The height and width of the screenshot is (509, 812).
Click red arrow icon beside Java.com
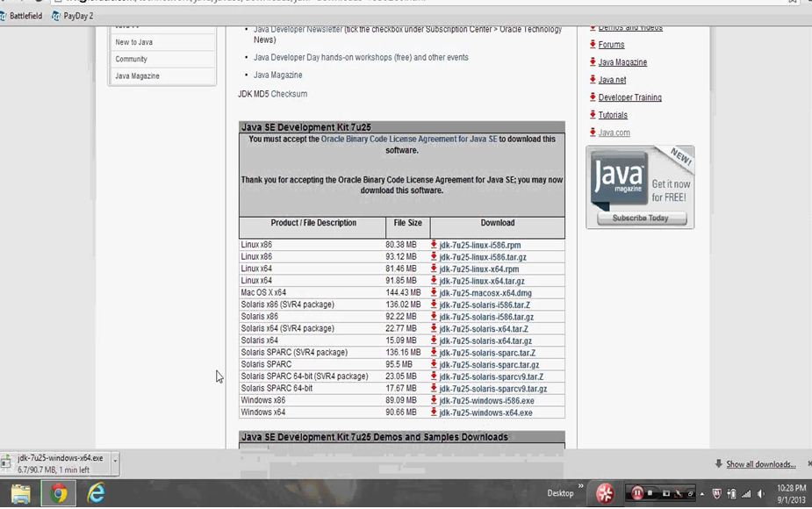coord(593,133)
